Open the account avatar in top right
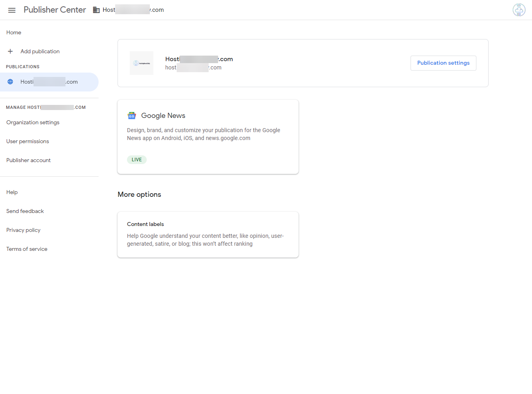 [519, 10]
